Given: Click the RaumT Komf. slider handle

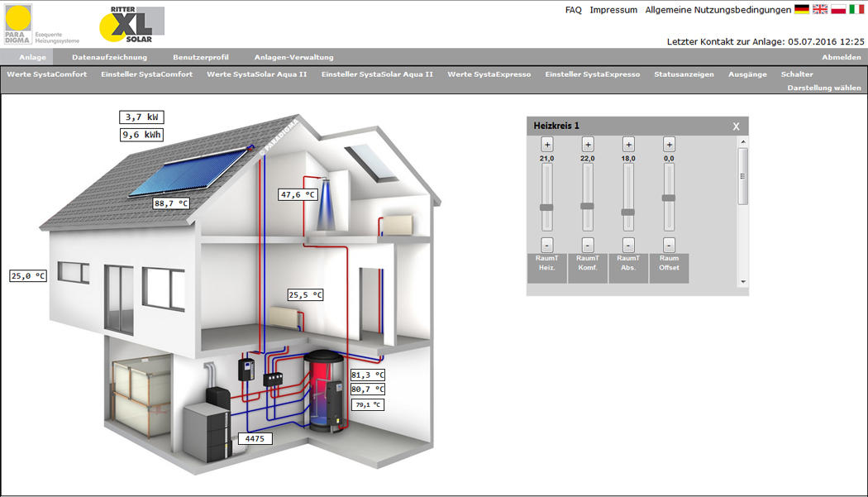Looking at the screenshot, I should 587,206.
